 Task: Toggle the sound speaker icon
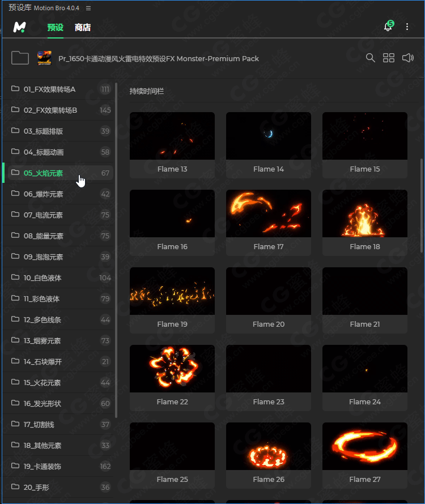(407, 58)
